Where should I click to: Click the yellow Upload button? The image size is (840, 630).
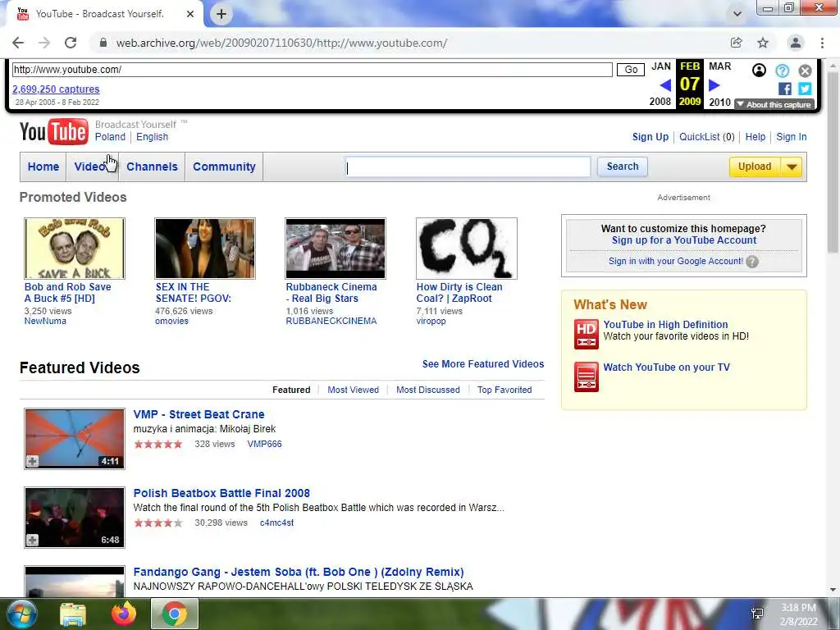point(755,167)
